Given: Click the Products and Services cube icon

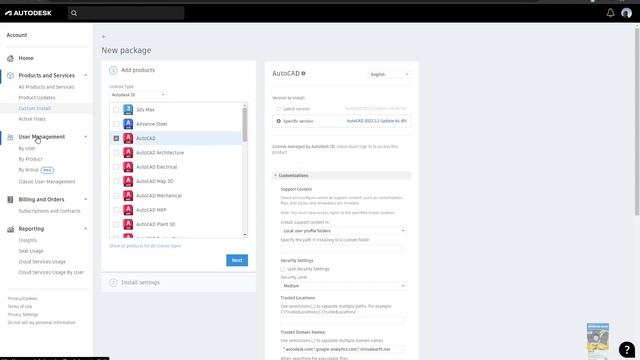Looking at the screenshot, I should [10, 76].
